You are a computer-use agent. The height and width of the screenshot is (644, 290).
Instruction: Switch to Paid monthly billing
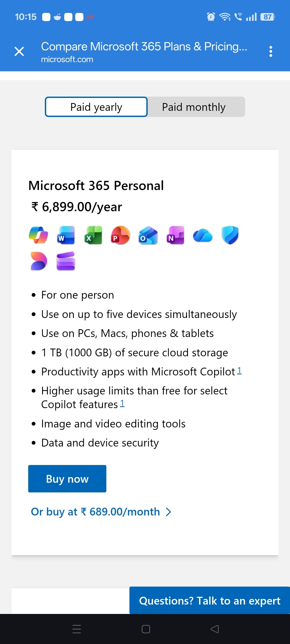tap(194, 107)
